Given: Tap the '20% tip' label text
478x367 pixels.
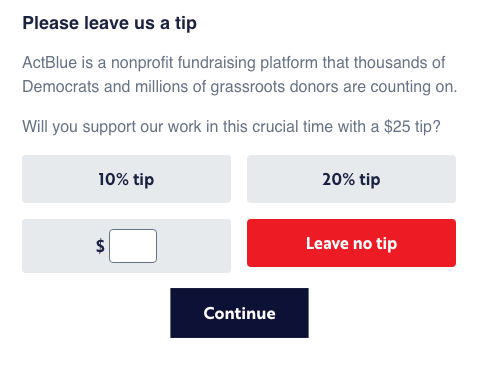Looking at the screenshot, I should [x=351, y=180].
